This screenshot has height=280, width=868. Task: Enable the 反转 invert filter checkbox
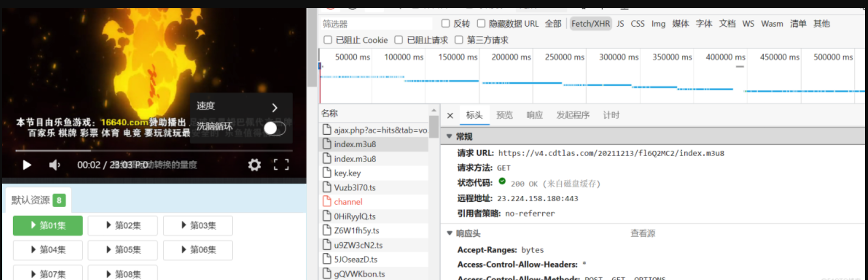[445, 23]
